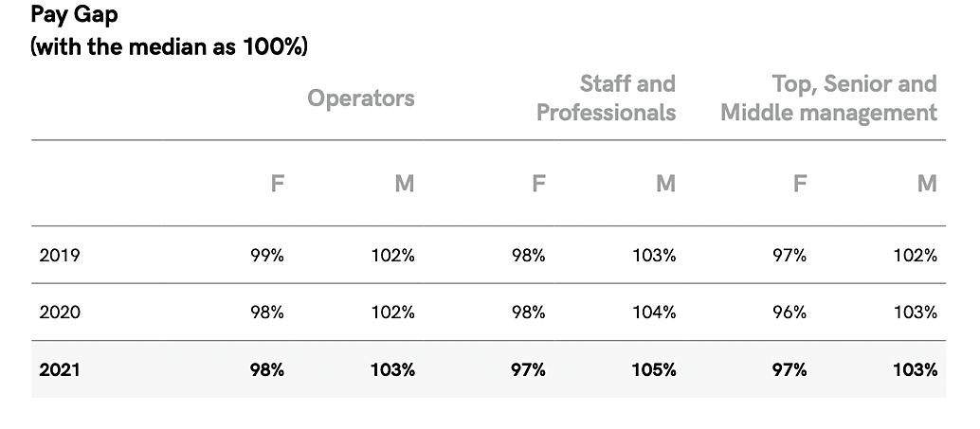Image resolution: width=980 pixels, height=429 pixels.
Task: Select the F subheader under Staff and Professionals
Action: 538,184
